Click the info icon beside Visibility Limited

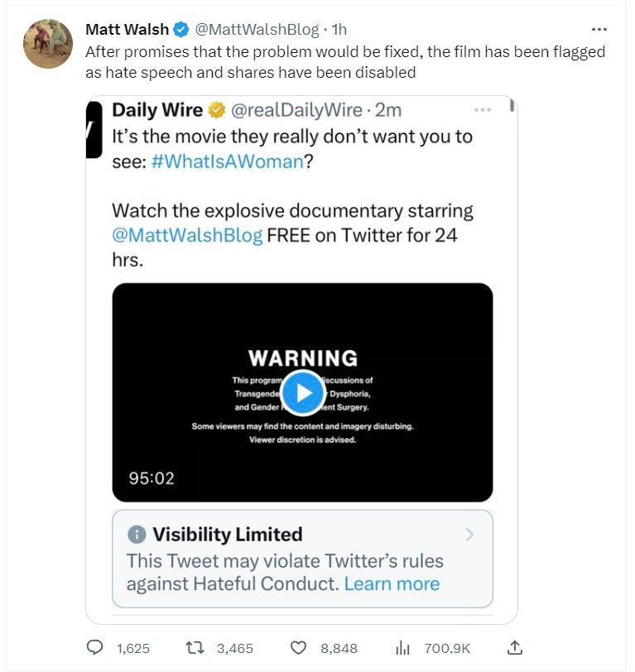[137, 535]
